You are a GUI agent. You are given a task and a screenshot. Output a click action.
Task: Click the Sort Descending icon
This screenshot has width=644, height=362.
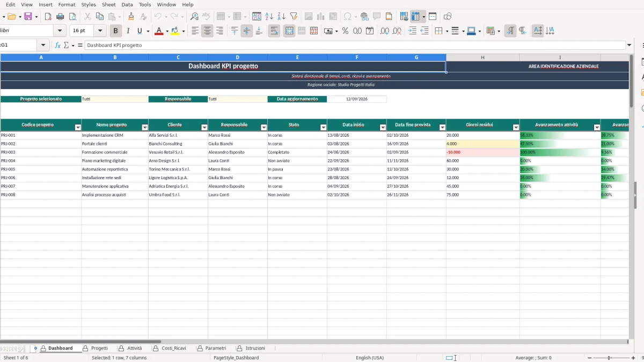tap(282, 17)
